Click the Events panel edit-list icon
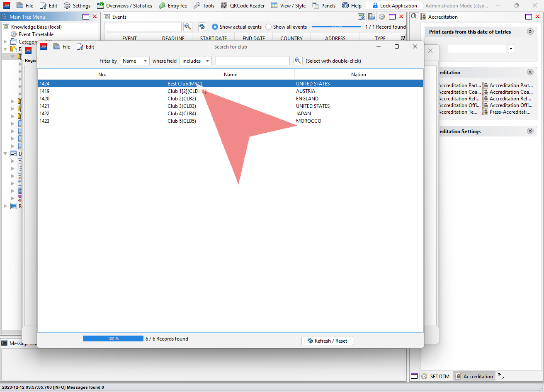 361,17
